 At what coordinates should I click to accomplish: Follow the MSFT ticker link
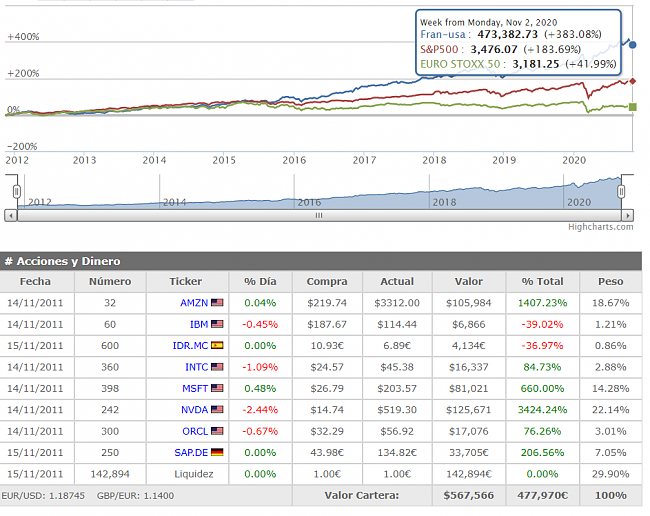[194, 388]
